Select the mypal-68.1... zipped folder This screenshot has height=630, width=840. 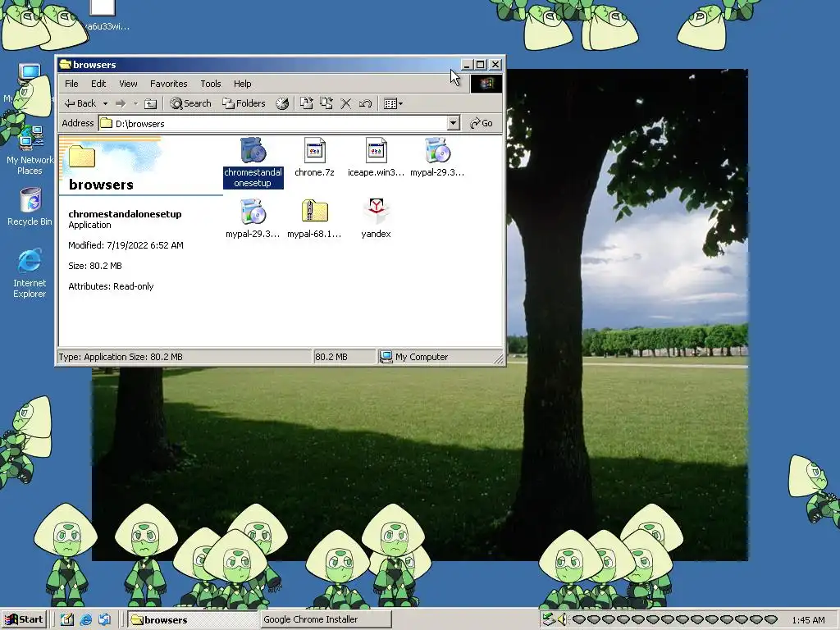click(314, 218)
